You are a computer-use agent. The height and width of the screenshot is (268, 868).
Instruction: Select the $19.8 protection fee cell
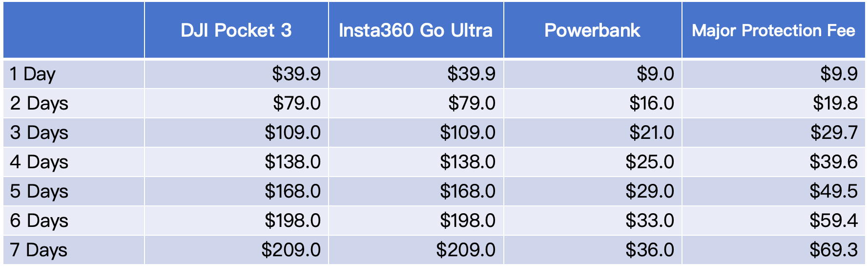pos(773,103)
